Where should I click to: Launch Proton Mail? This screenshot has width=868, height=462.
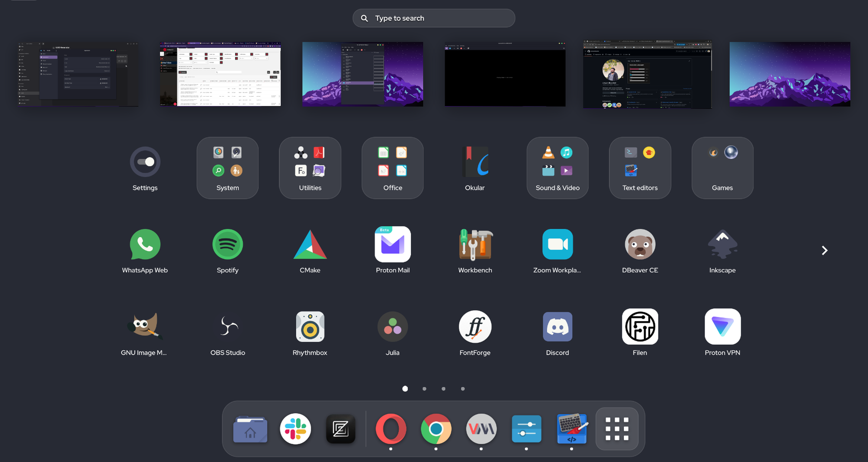pyautogui.click(x=392, y=251)
